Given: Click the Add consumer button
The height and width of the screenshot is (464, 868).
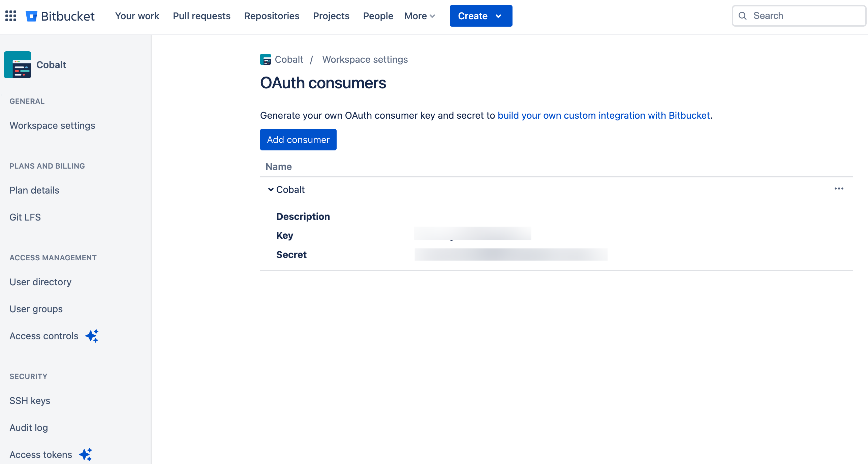Looking at the screenshot, I should (x=298, y=140).
